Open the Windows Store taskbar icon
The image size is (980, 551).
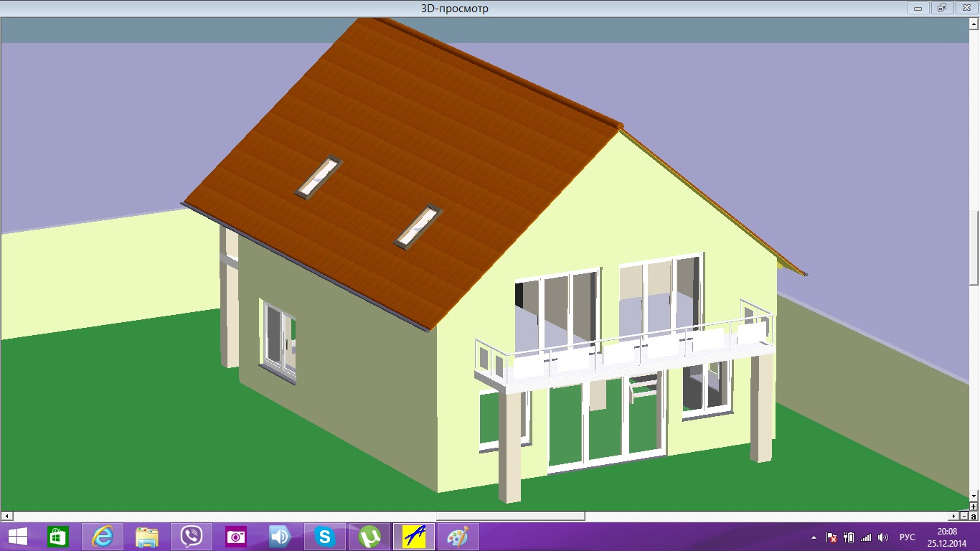[x=57, y=537]
